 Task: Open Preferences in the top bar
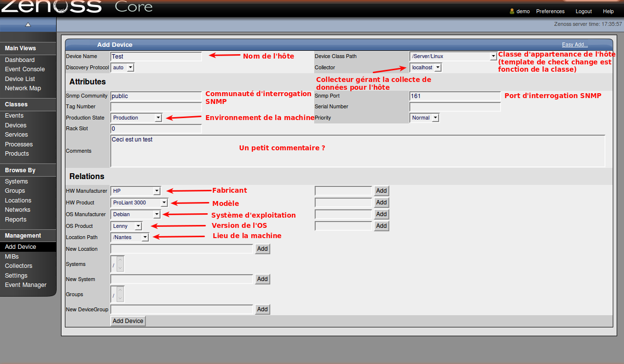550,11
